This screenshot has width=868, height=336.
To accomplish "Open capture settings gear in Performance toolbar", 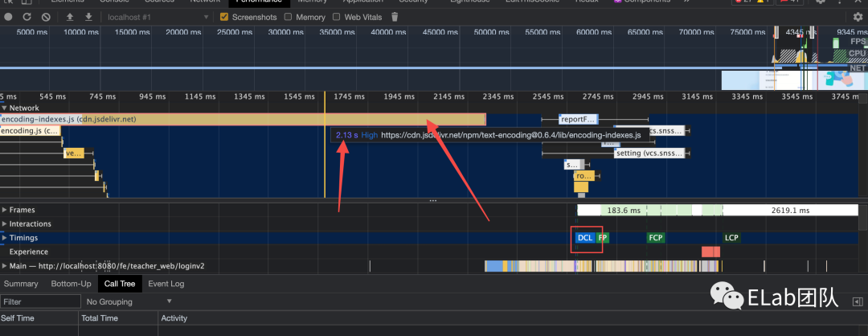I will coord(858,17).
